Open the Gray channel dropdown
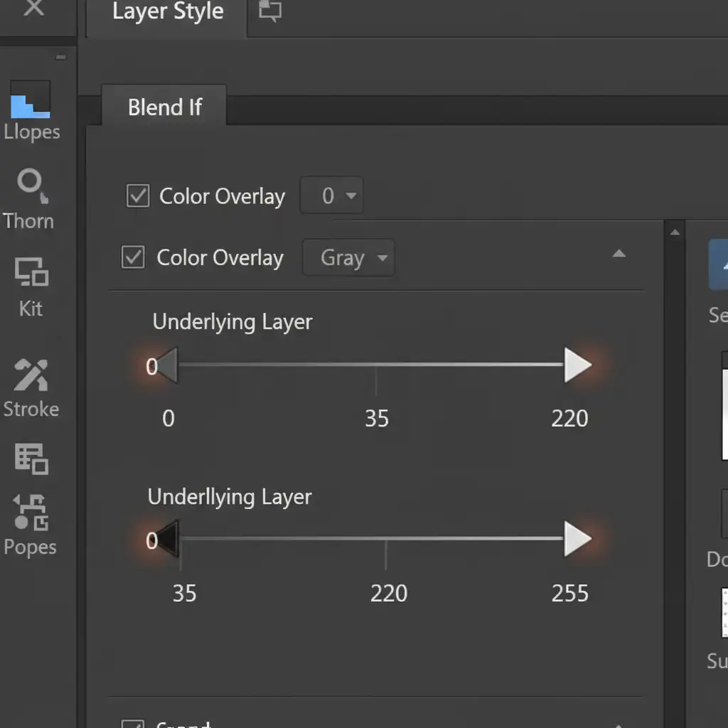Screen dimensions: 728x728 point(348,257)
